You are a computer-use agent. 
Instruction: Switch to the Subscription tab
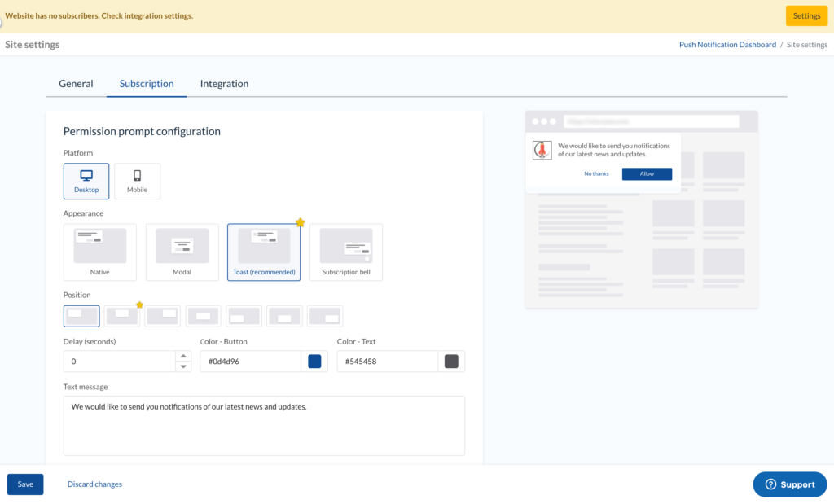(x=147, y=84)
